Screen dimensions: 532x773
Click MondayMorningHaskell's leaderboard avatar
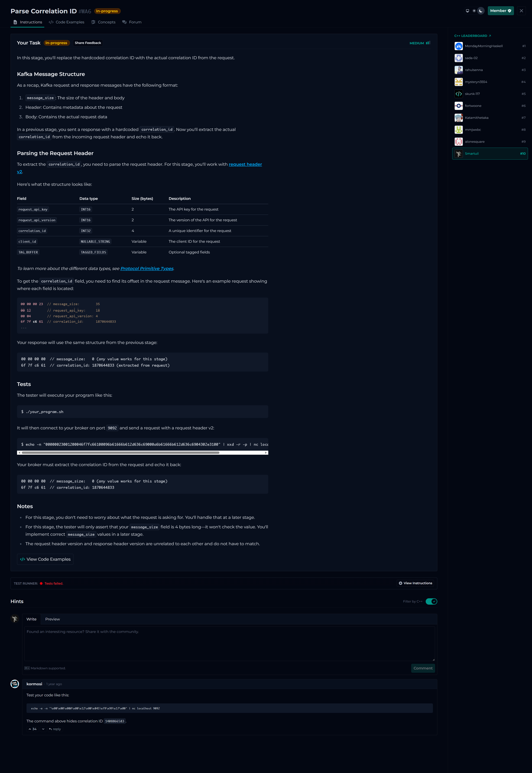click(x=459, y=46)
